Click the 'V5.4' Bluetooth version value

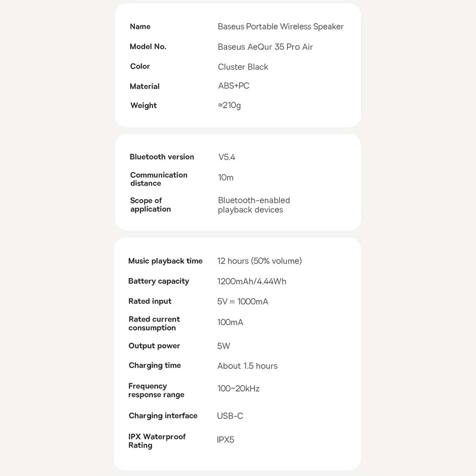click(227, 157)
